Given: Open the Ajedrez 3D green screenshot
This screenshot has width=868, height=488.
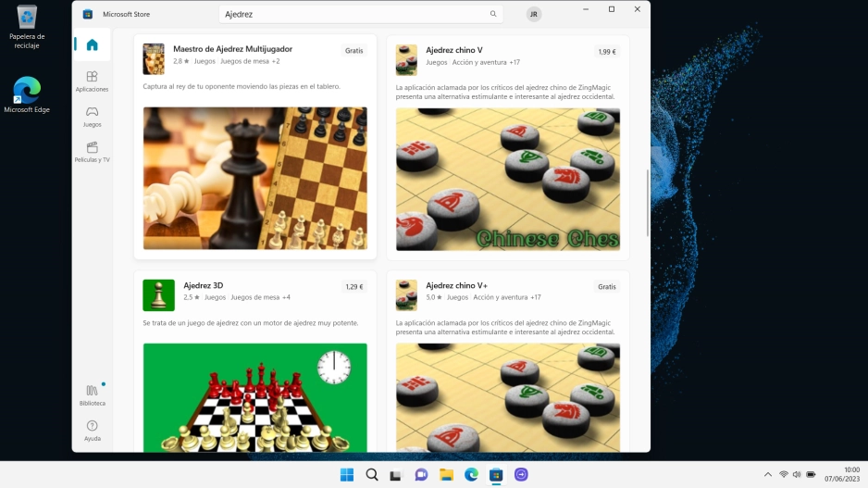Looking at the screenshot, I should 254,397.
